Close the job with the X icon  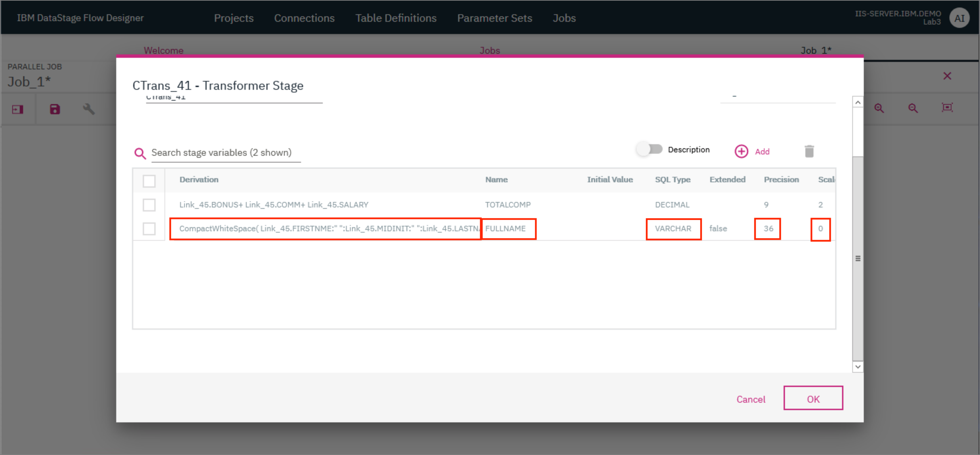coord(947,76)
